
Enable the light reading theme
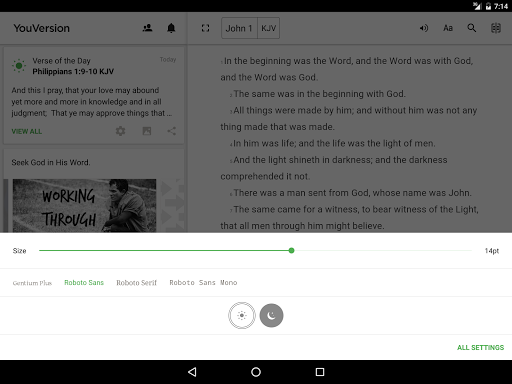(242, 315)
